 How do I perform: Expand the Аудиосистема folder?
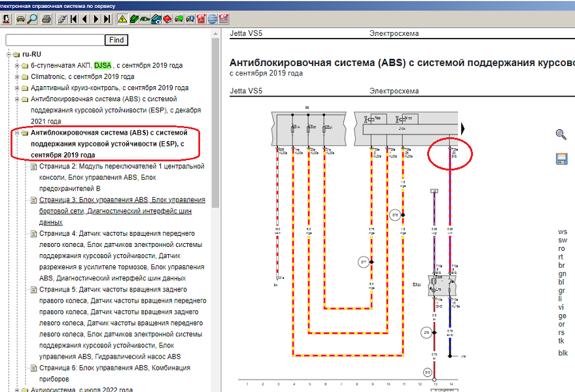click(x=17, y=390)
